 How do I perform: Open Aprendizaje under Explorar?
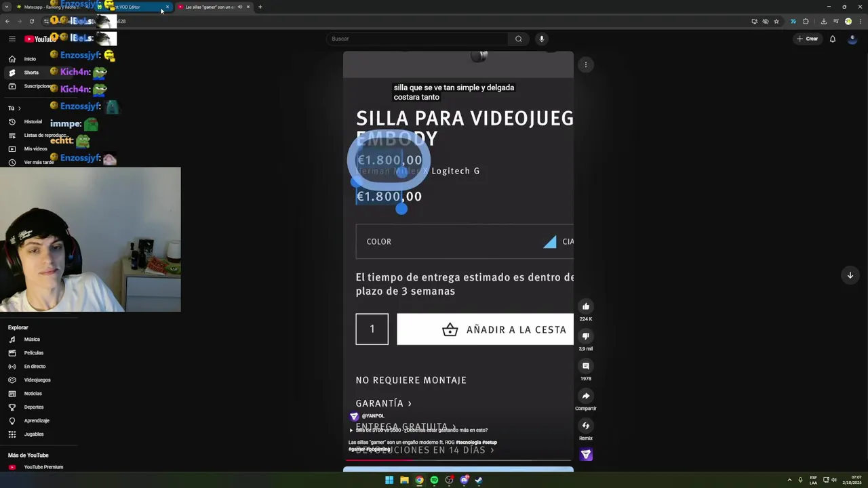pyautogui.click(x=37, y=421)
